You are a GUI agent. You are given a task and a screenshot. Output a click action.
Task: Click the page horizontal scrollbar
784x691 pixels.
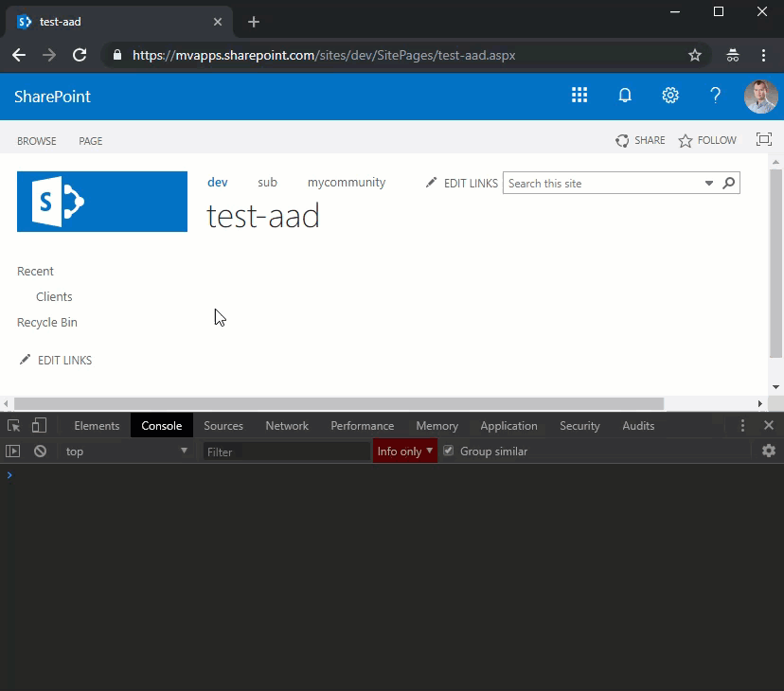click(339, 403)
